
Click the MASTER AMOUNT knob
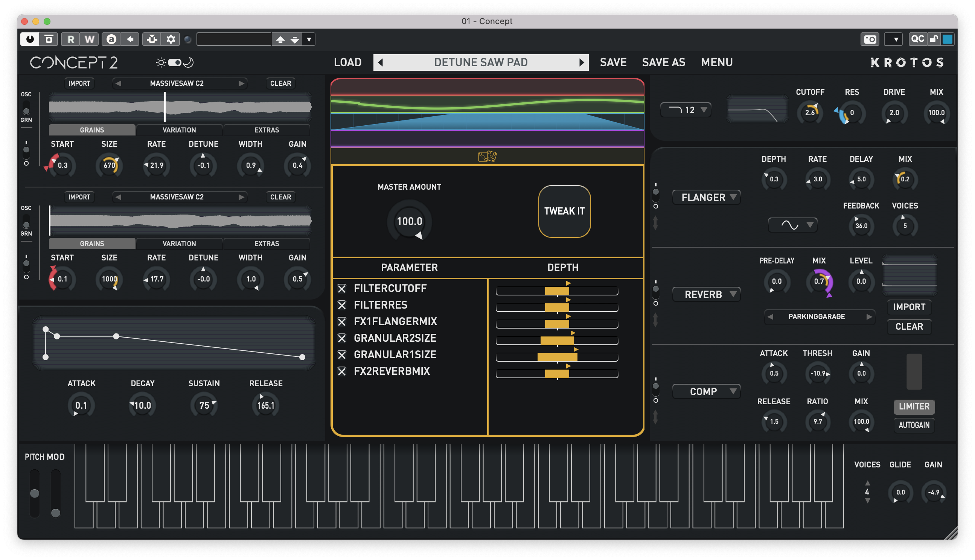coord(409,222)
